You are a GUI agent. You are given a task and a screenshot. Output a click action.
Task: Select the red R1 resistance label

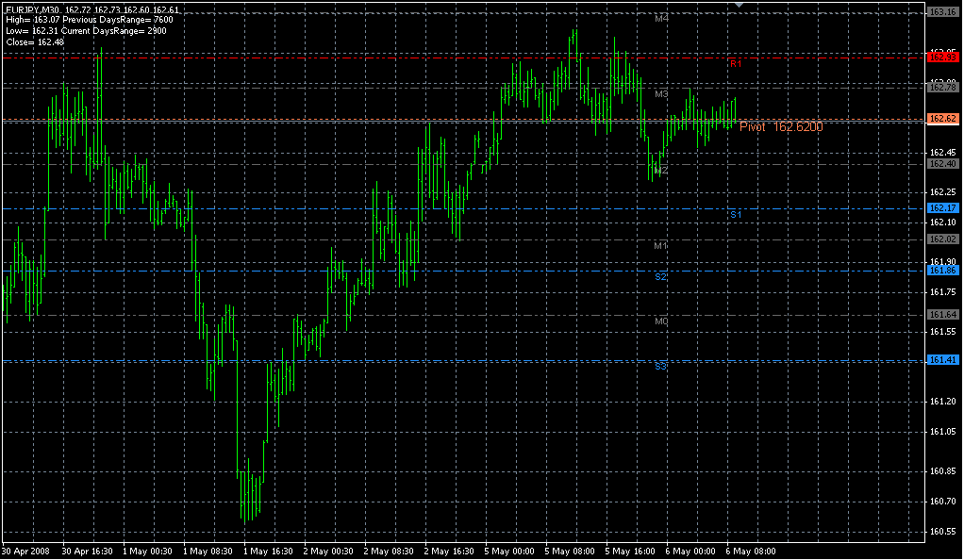[x=736, y=63]
